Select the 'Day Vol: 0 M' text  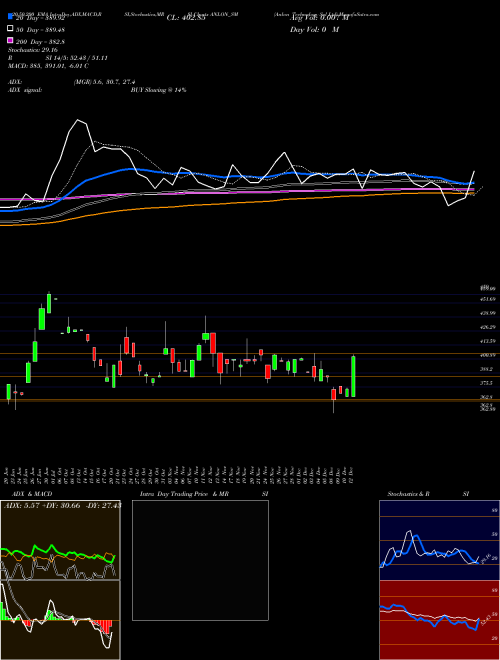(x=314, y=29)
